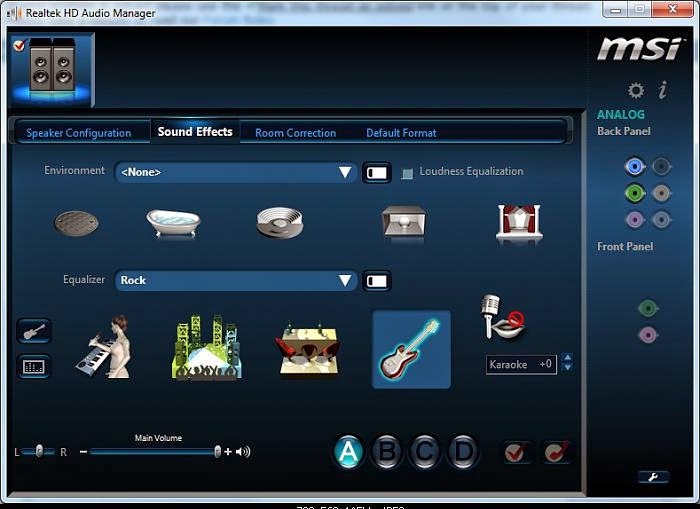Click the middle gray back panel jack

point(661,193)
